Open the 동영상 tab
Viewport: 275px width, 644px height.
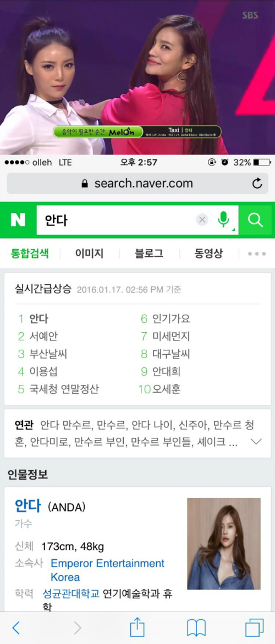click(208, 254)
